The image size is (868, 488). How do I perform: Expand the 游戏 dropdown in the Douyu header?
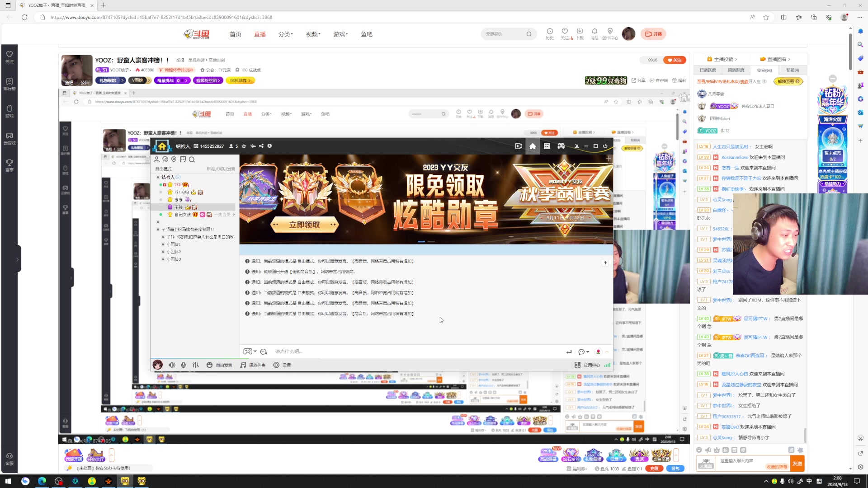[340, 34]
